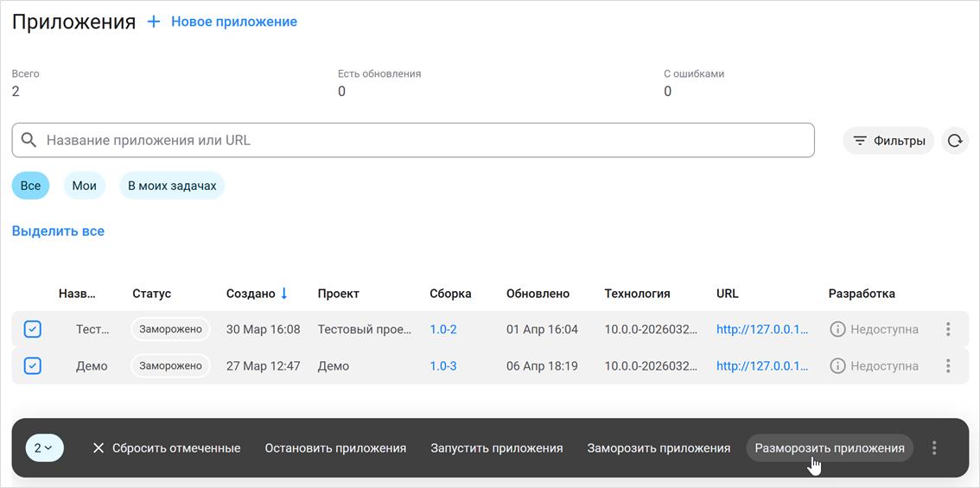Click the 30 Мар 16:08 creation date
This screenshot has height=488, width=980.
263,329
